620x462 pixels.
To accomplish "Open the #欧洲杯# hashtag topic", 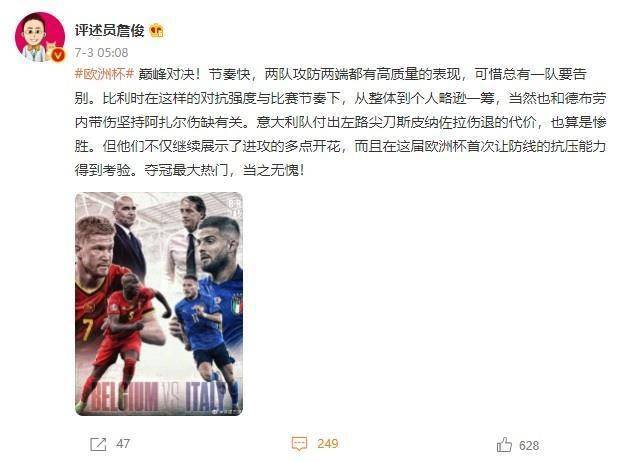I will [105, 74].
